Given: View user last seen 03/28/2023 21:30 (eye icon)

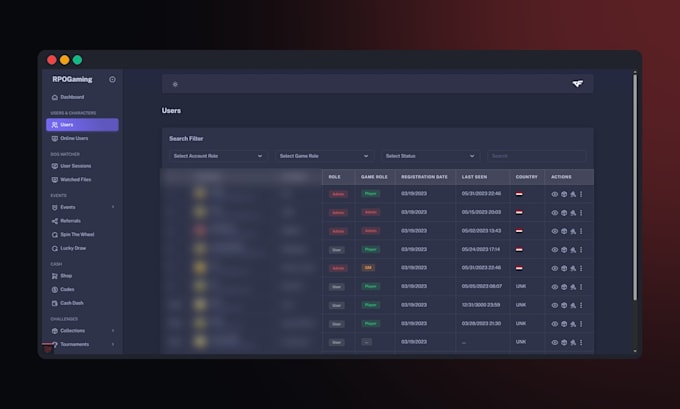Looking at the screenshot, I should pyautogui.click(x=555, y=324).
